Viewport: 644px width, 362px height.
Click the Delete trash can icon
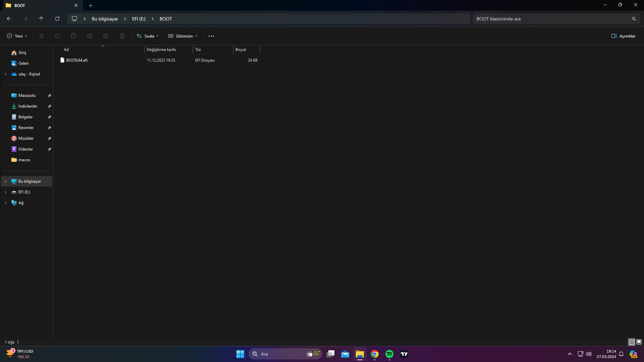[122, 36]
